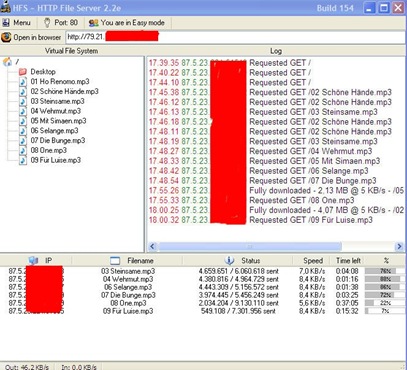Screen dimensions: 407x370
Task: Click music icon of 05 Mit Simaen.mp3
Action: (x=23, y=121)
